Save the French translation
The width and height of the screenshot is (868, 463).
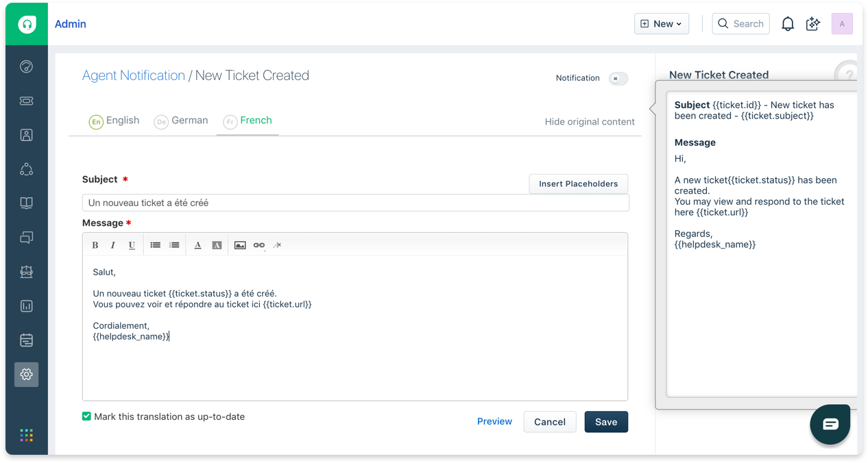605,422
